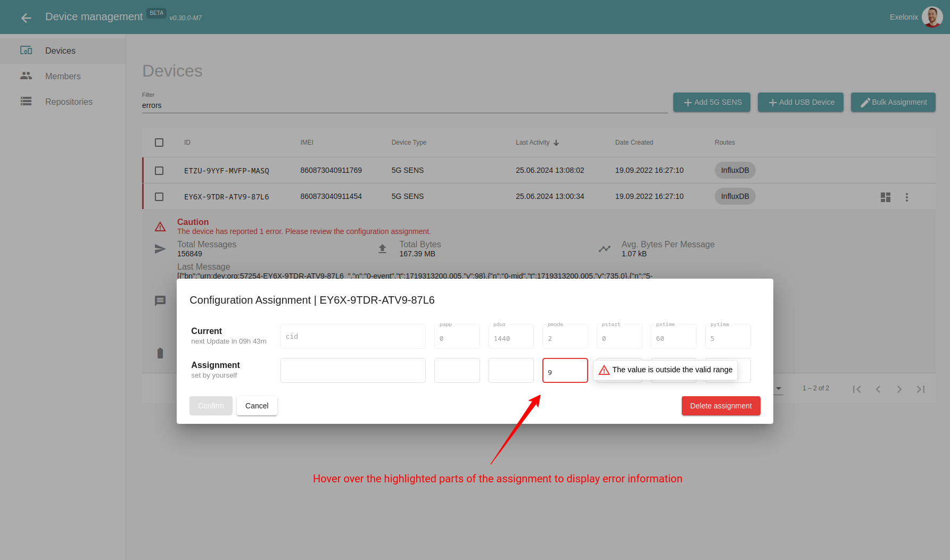
Task: Click the pmode assignment field showing 9
Action: pos(565,370)
